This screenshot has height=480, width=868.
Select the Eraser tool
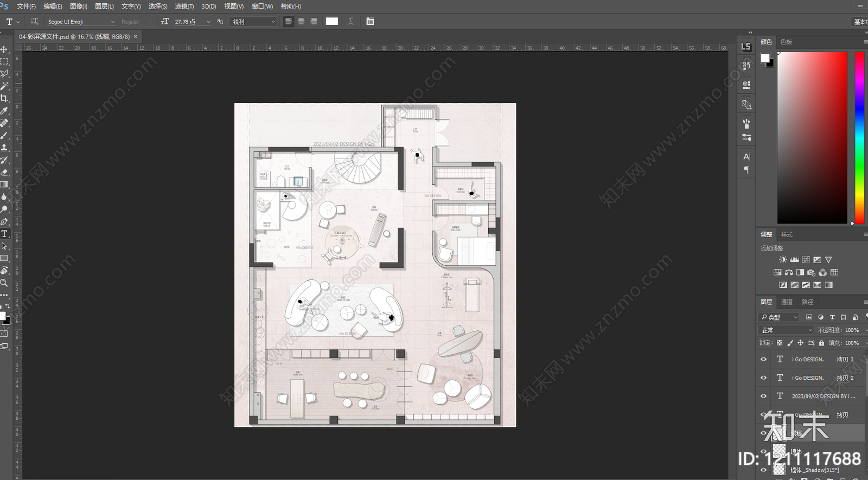4,172
